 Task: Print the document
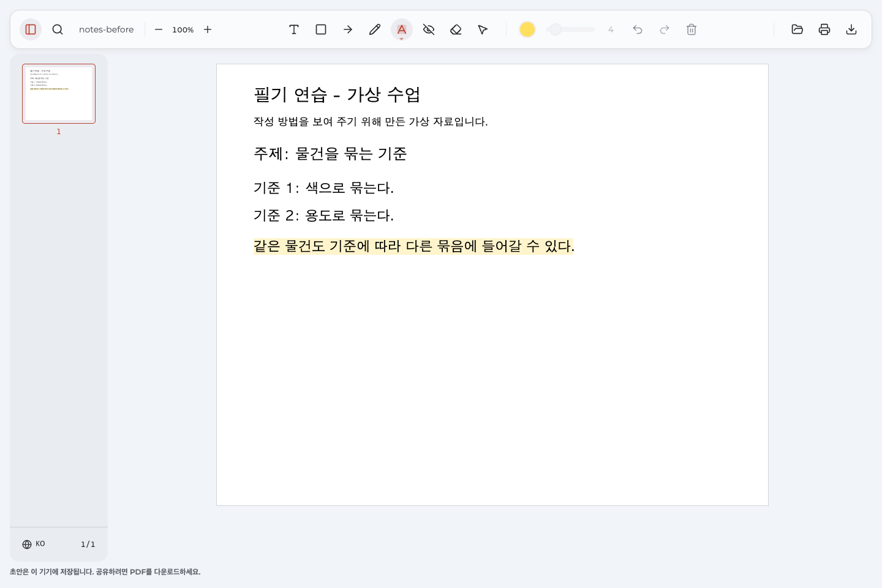tap(824, 29)
